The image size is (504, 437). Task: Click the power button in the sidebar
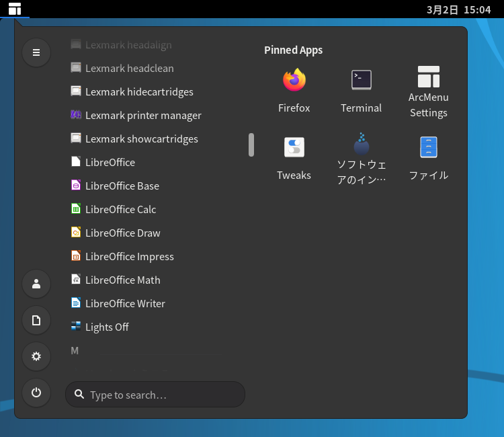click(x=36, y=393)
